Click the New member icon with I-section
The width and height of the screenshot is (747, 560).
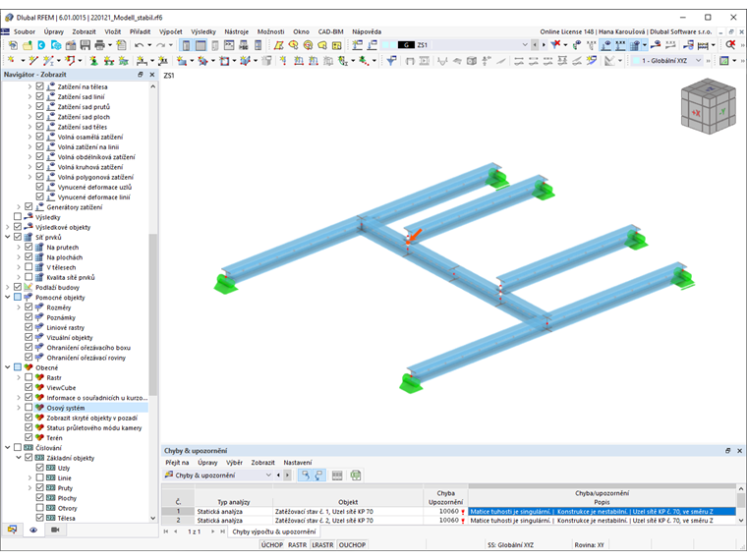click(48, 61)
